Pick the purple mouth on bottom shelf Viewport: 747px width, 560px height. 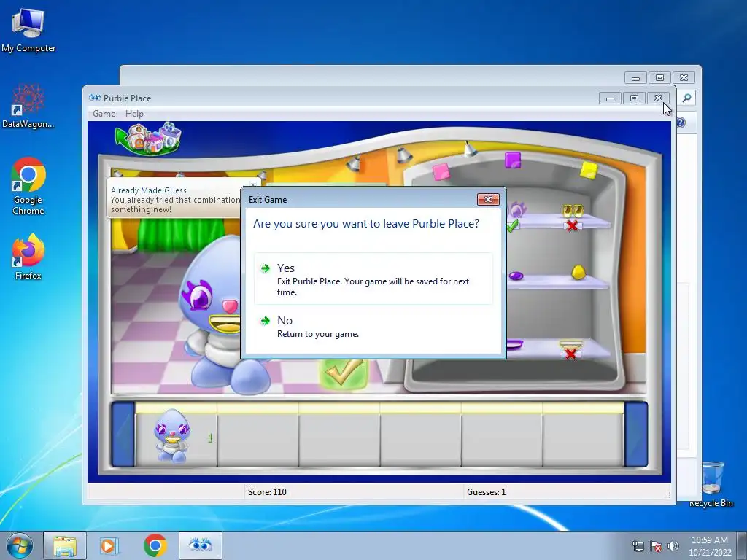click(514, 344)
